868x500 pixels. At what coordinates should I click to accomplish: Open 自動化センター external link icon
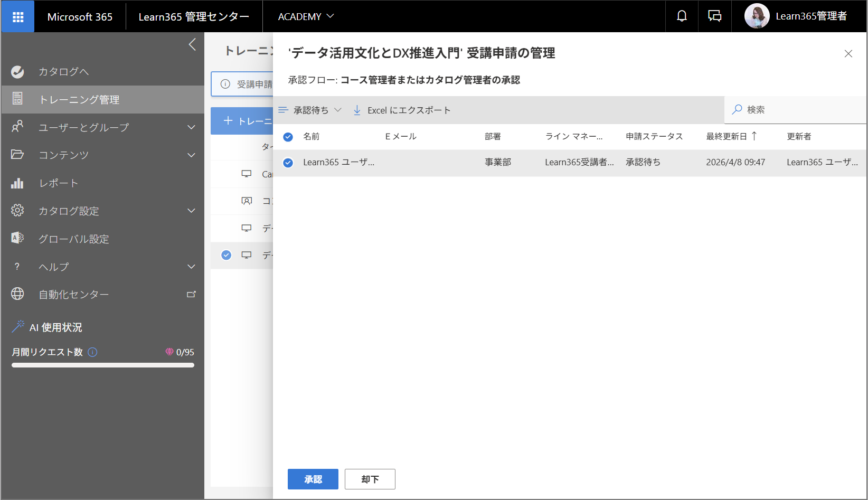click(191, 294)
